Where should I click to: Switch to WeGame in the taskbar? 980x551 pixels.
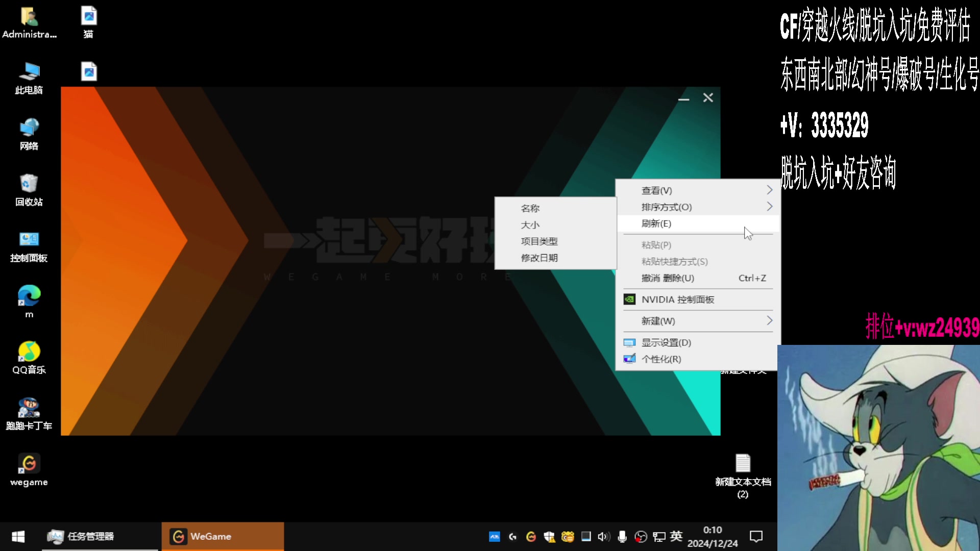pyautogui.click(x=223, y=536)
